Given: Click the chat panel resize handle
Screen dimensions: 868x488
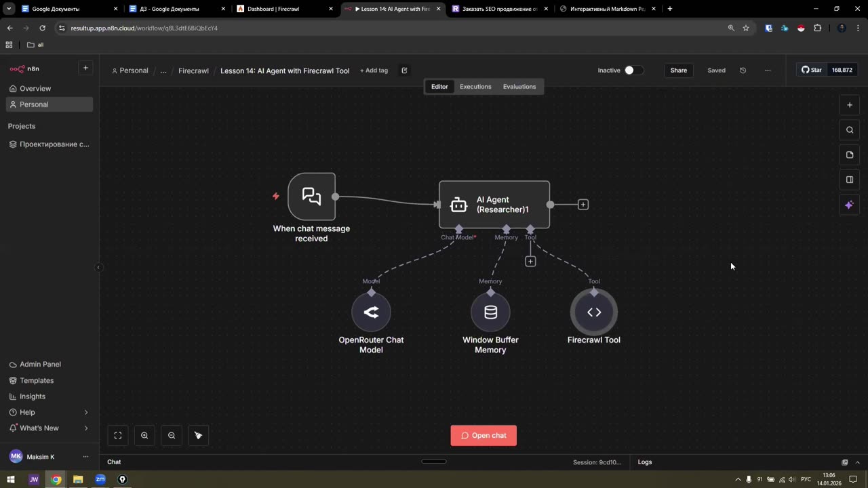Looking at the screenshot, I should [434, 462].
